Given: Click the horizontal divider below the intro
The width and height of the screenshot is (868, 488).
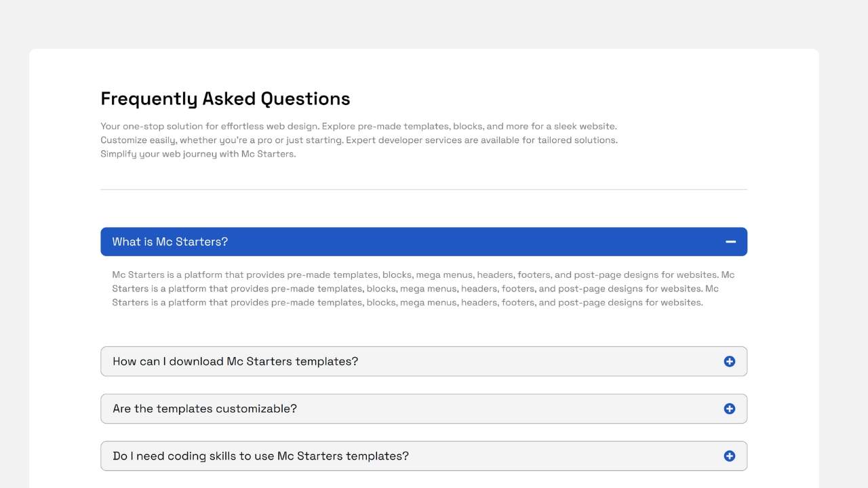Looking at the screenshot, I should tap(423, 190).
